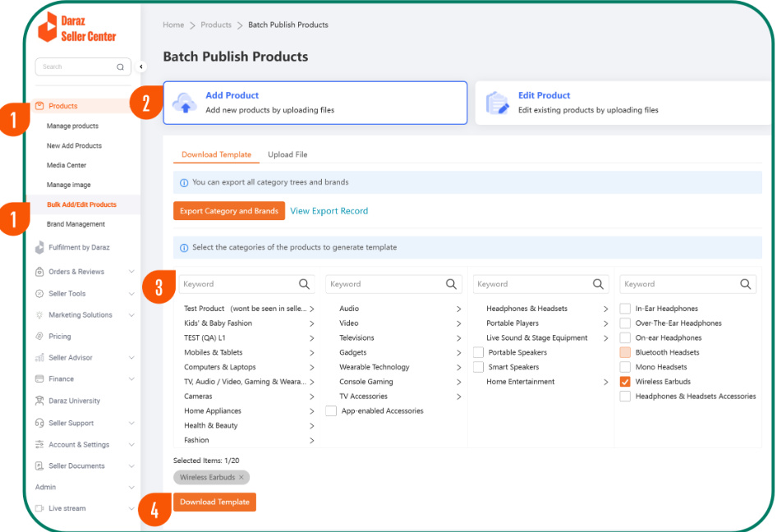Check the In-Ear Headphones checkbox
Screen dimensions: 777x532
pos(625,309)
